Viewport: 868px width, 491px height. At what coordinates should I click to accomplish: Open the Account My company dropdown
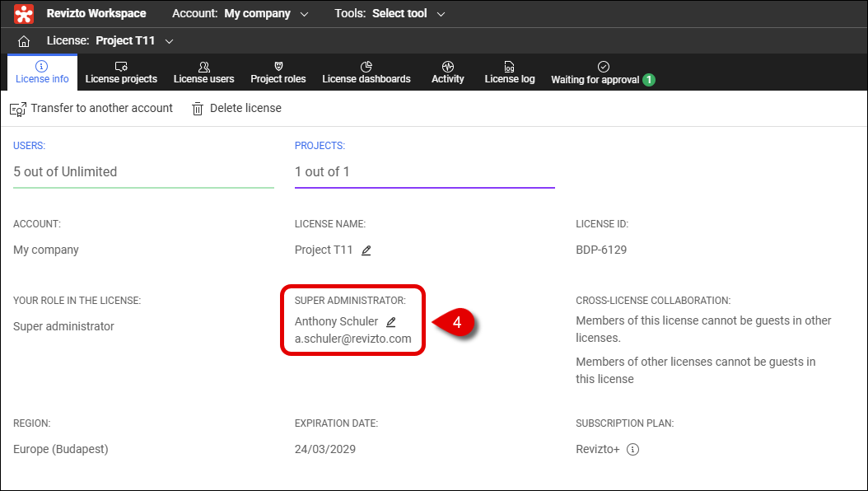240,14
